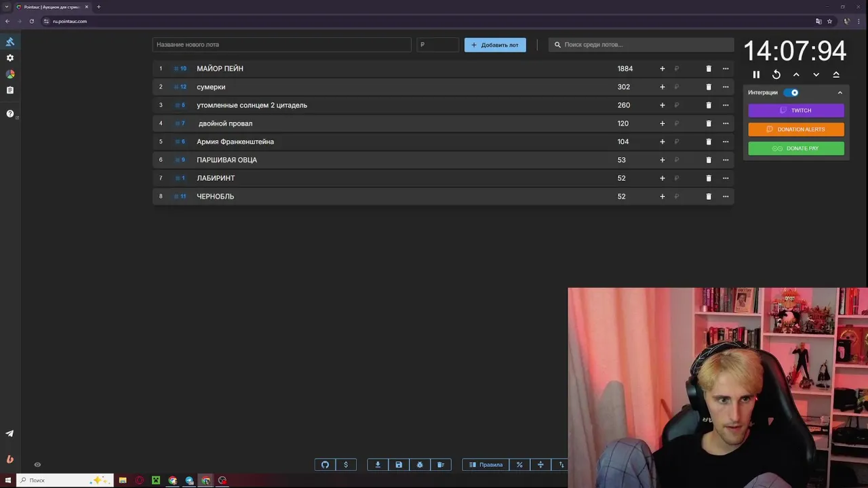Toggle the percent display toolbar button
The width and height of the screenshot is (868, 488).
519,465
